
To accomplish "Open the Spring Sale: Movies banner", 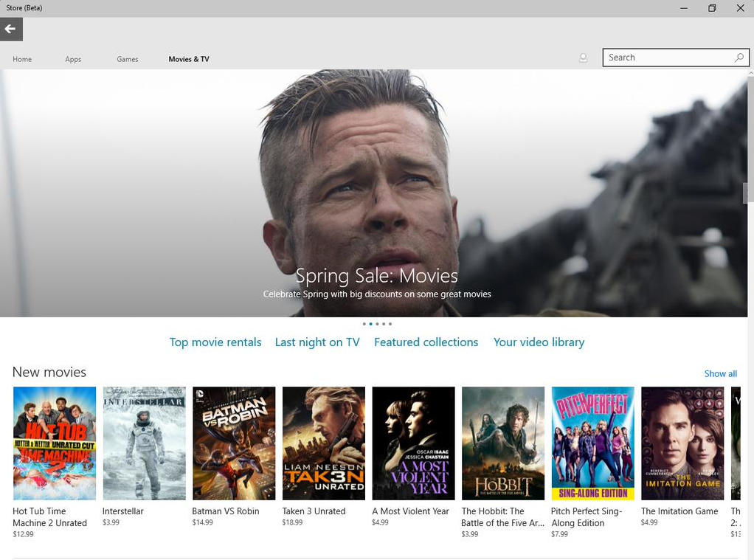I will [x=373, y=193].
